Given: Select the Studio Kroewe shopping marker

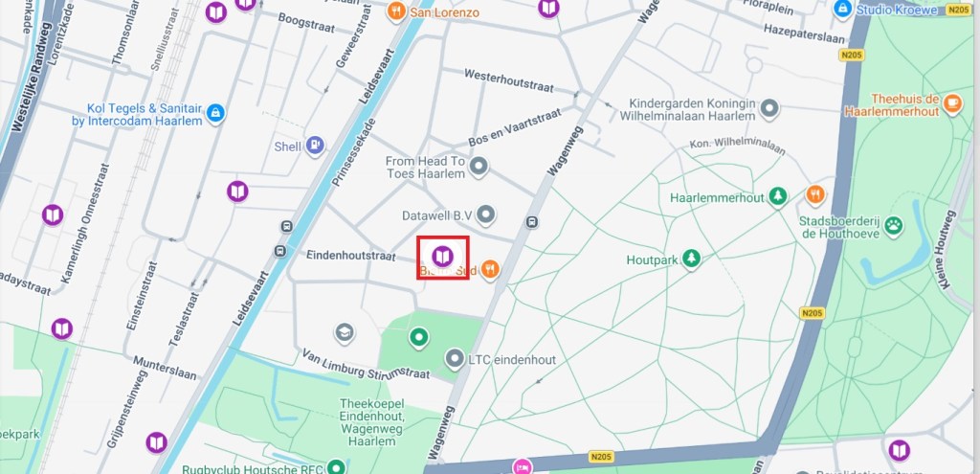Looking at the screenshot, I should [x=842, y=9].
